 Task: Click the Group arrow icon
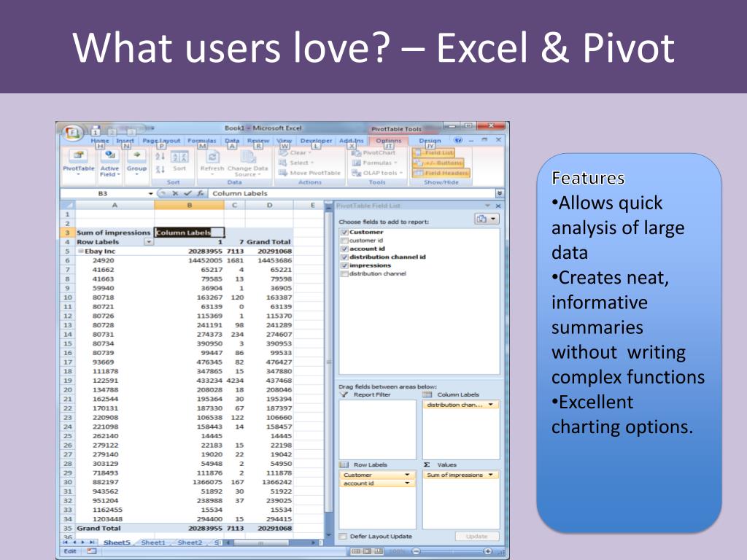click(136, 155)
